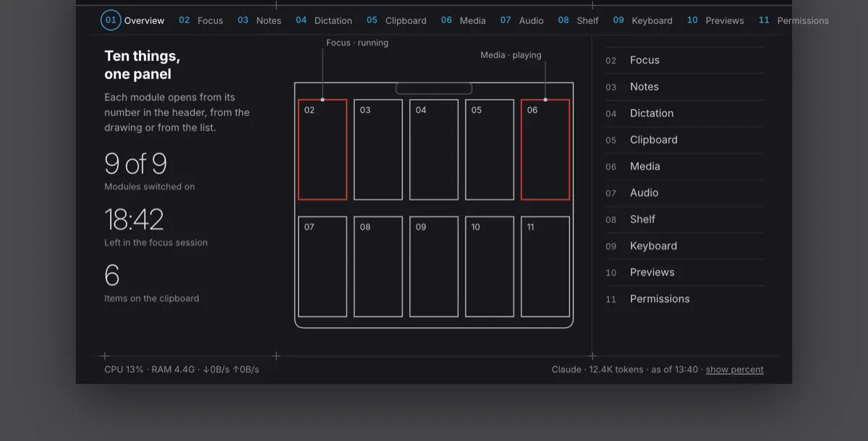Click 'Claude · 12.4K tokens' status text

pos(597,369)
